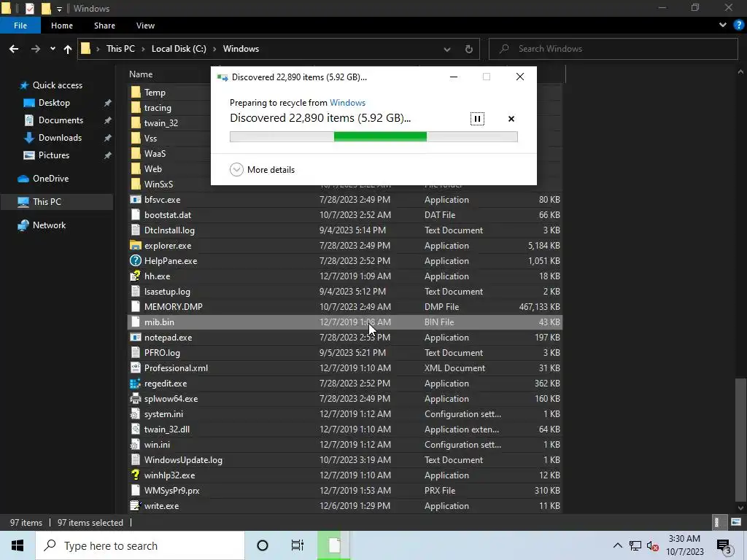747x560 pixels.
Task: Click the Properties quick access icon
Action: [29, 8]
